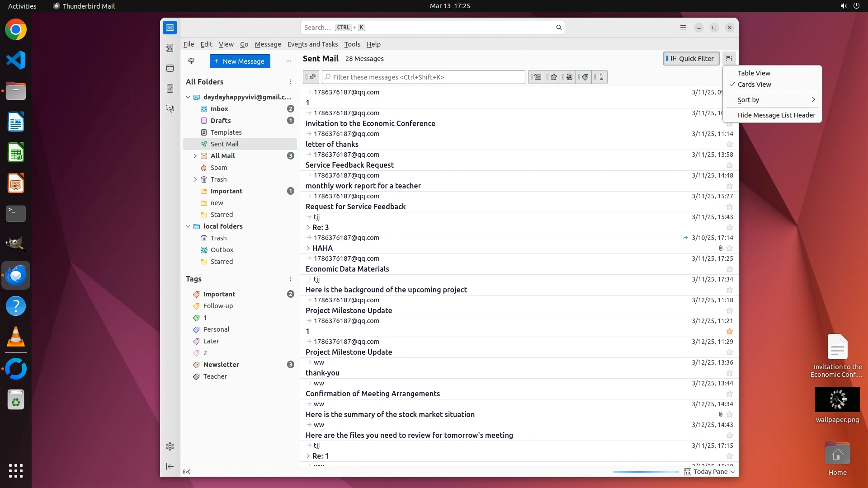The width and height of the screenshot is (868, 488).
Task: Open the Calendar space icon
Action: (170, 68)
